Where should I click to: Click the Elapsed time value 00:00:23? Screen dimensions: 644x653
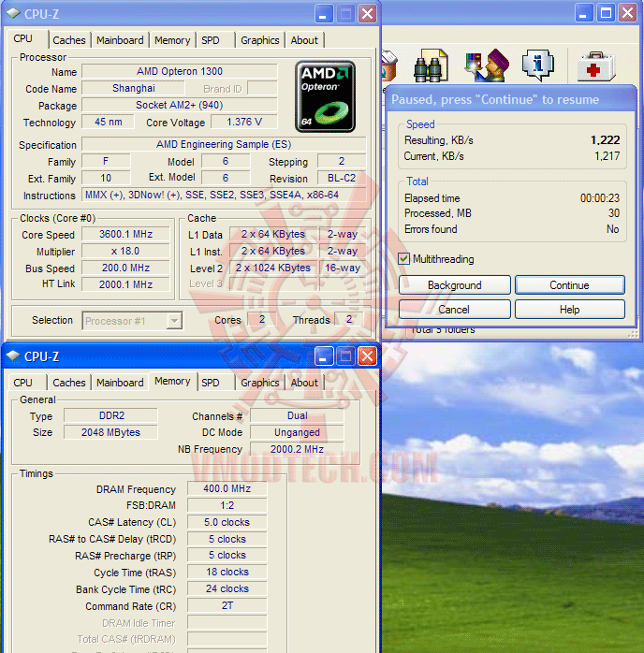pos(600,198)
